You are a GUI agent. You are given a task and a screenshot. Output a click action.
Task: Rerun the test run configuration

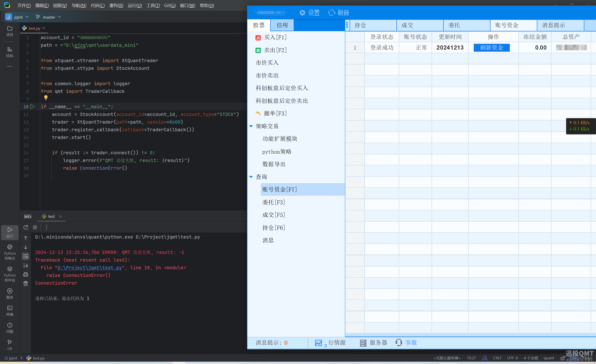coord(26,227)
